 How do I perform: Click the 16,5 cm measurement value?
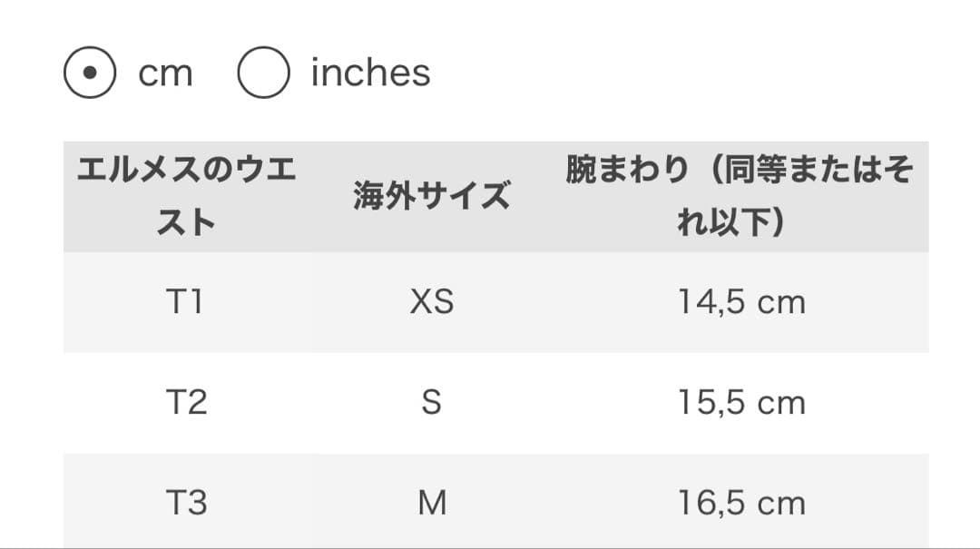click(741, 501)
